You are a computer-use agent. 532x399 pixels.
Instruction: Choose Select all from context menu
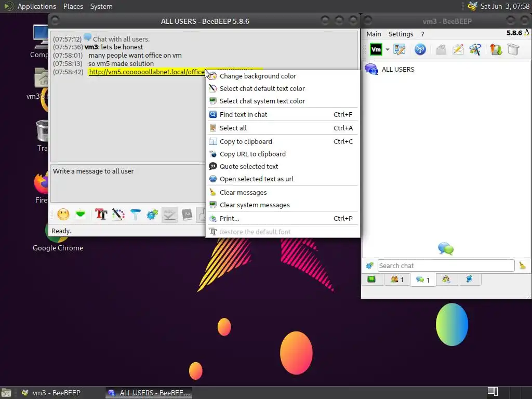tap(282, 128)
